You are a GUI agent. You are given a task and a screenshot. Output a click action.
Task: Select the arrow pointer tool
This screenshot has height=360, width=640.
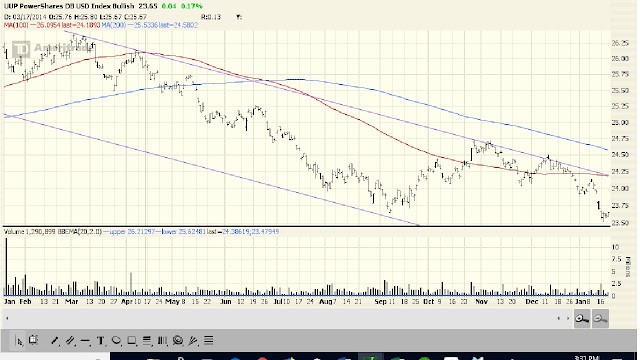(19, 340)
